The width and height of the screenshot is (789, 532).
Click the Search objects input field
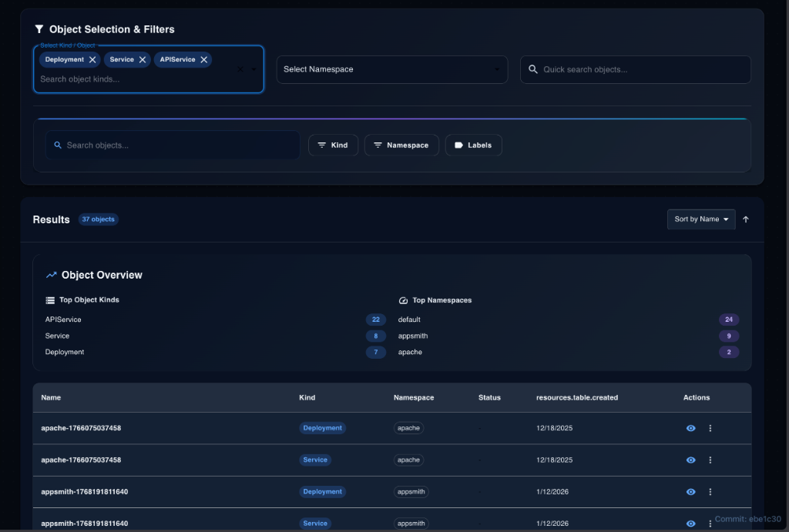(177, 145)
